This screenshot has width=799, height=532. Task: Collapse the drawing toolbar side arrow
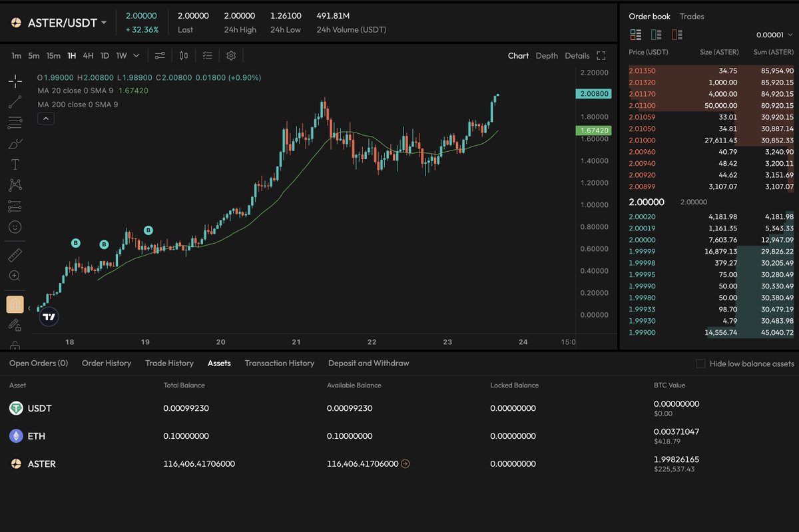[x=29, y=308]
